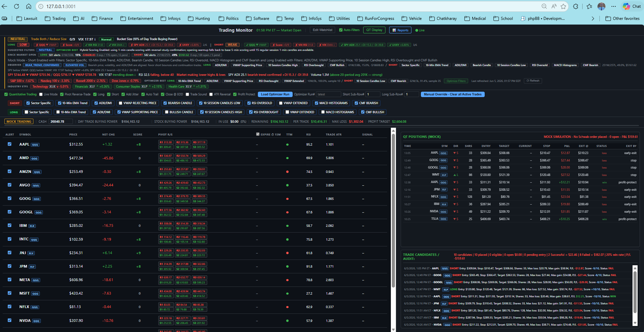Open Copilot Chat button

[632, 6]
